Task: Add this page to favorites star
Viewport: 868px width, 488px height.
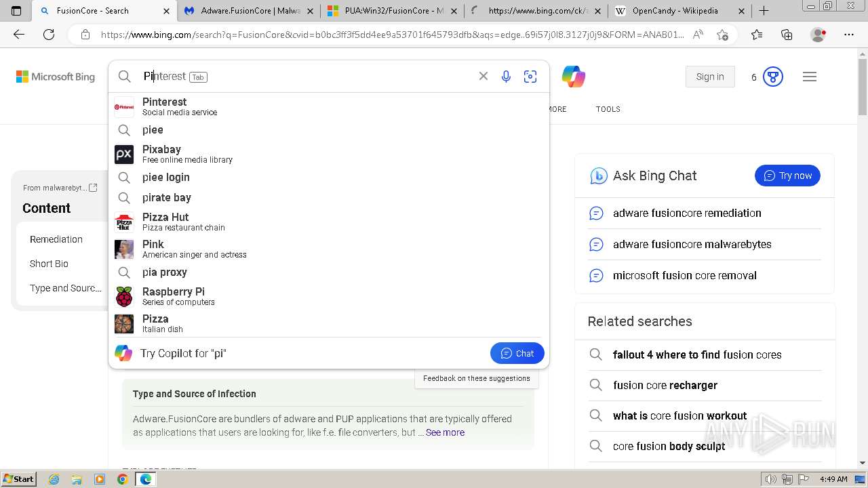Action: [722, 35]
